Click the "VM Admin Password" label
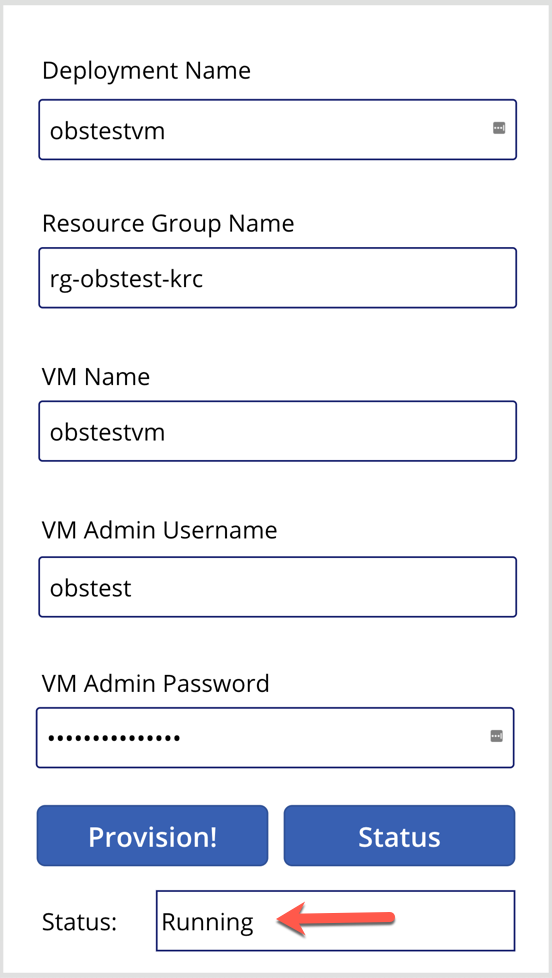 click(156, 683)
